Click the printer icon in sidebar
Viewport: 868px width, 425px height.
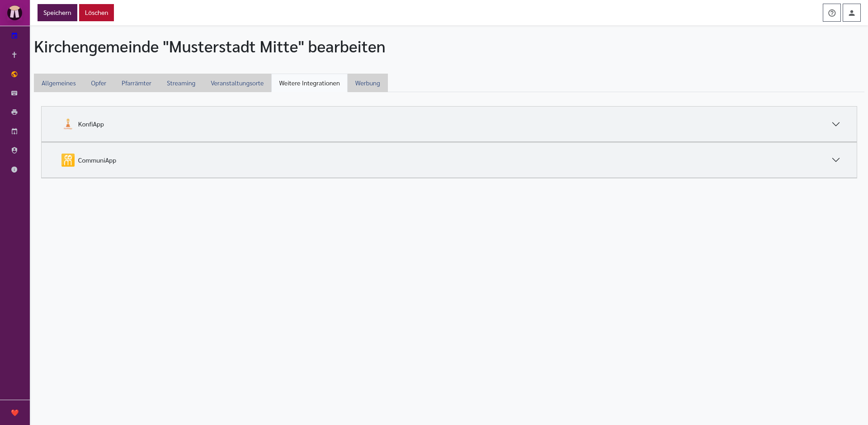coord(14,112)
